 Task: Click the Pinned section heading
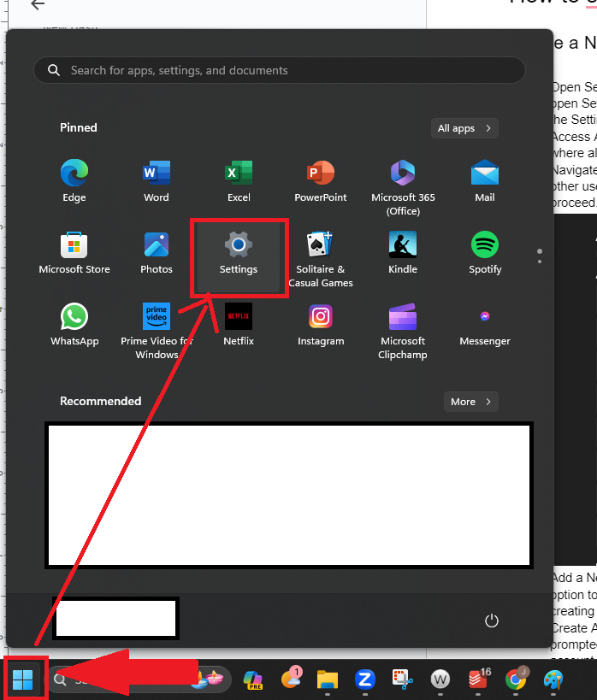tap(79, 127)
